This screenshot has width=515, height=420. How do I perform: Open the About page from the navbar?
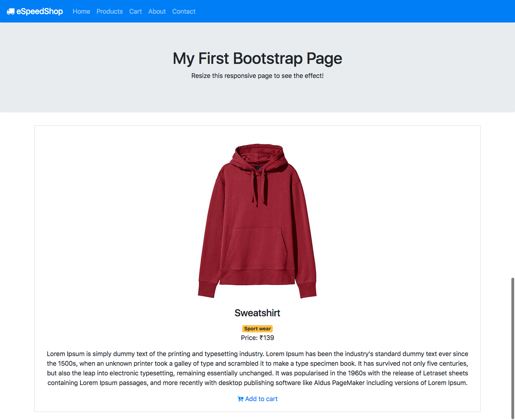[157, 11]
